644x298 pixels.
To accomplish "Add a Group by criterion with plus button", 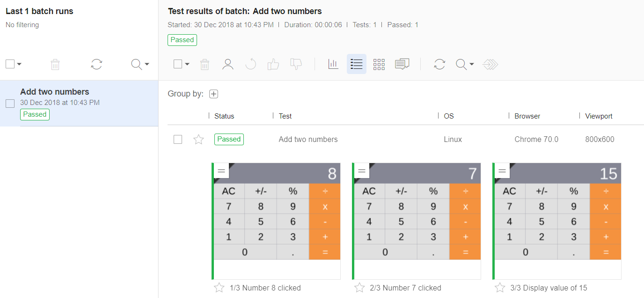I will 213,94.
